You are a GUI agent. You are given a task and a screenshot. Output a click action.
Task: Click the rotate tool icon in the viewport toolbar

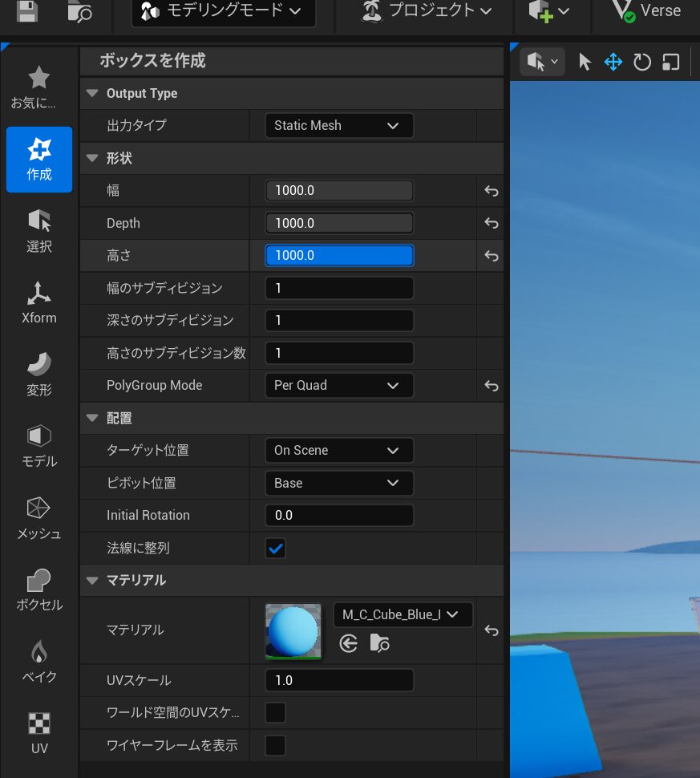[642, 62]
